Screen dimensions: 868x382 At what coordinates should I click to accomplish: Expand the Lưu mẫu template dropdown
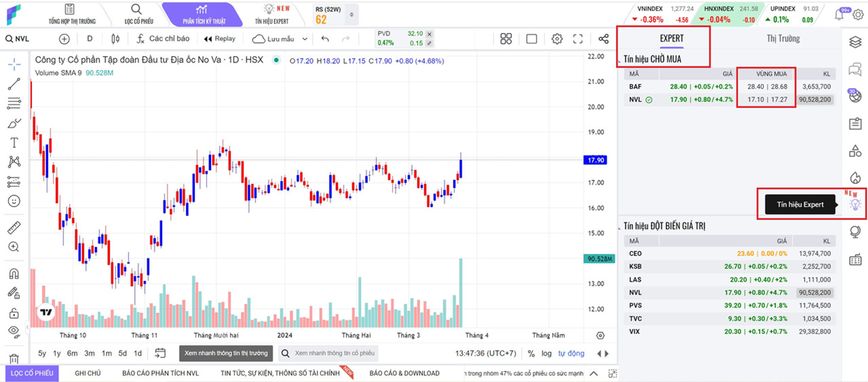click(305, 39)
